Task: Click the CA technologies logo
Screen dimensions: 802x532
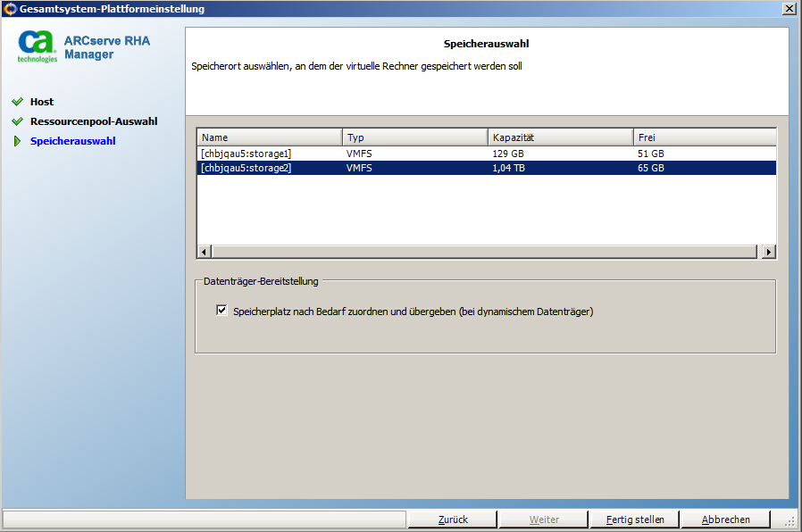Action: point(37,47)
